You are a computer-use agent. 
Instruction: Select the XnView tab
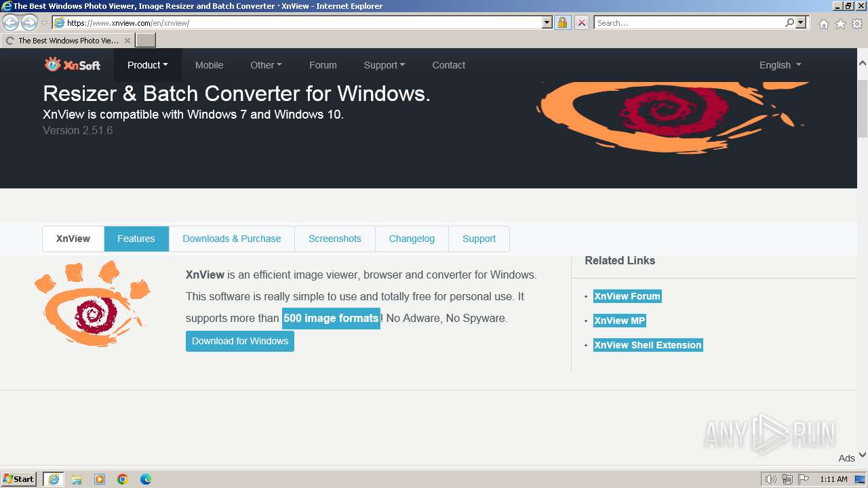(73, 239)
